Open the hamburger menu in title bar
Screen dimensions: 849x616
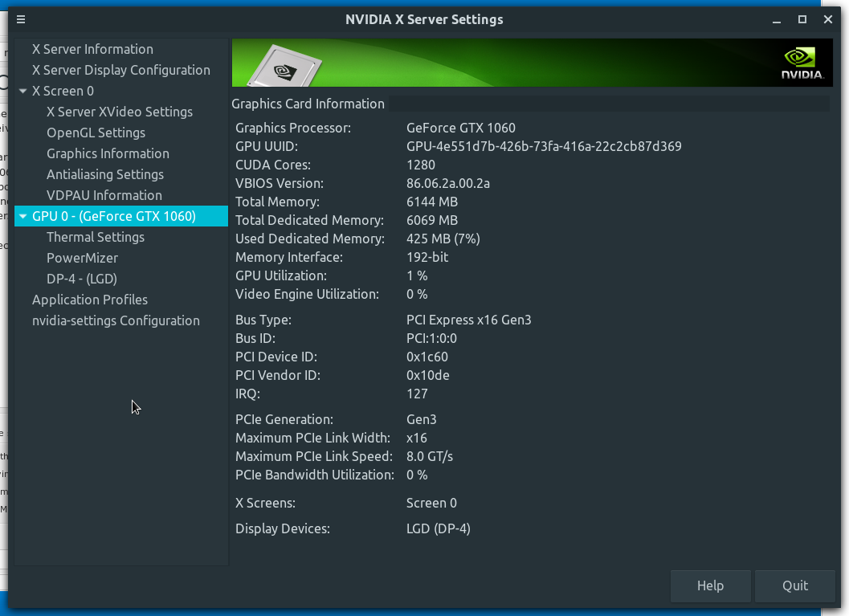coord(21,19)
